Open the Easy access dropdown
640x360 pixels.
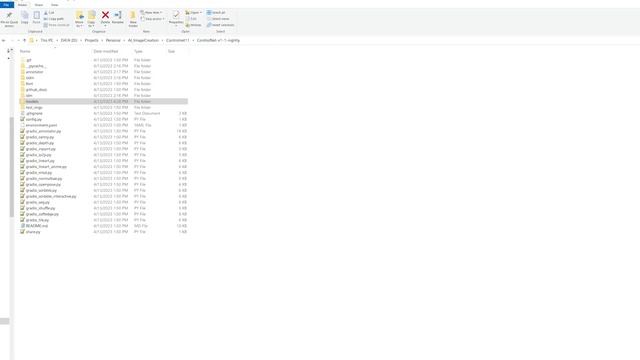pyautogui.click(x=152, y=19)
